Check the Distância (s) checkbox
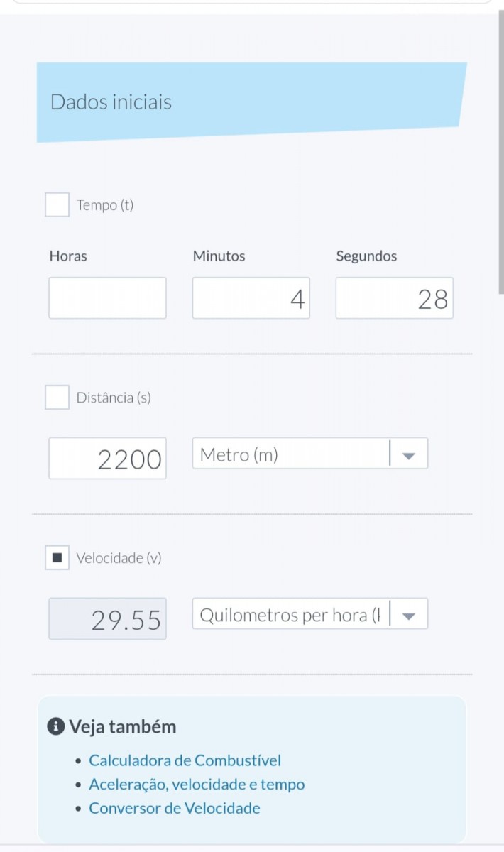This screenshot has width=504, height=852. 57,397
